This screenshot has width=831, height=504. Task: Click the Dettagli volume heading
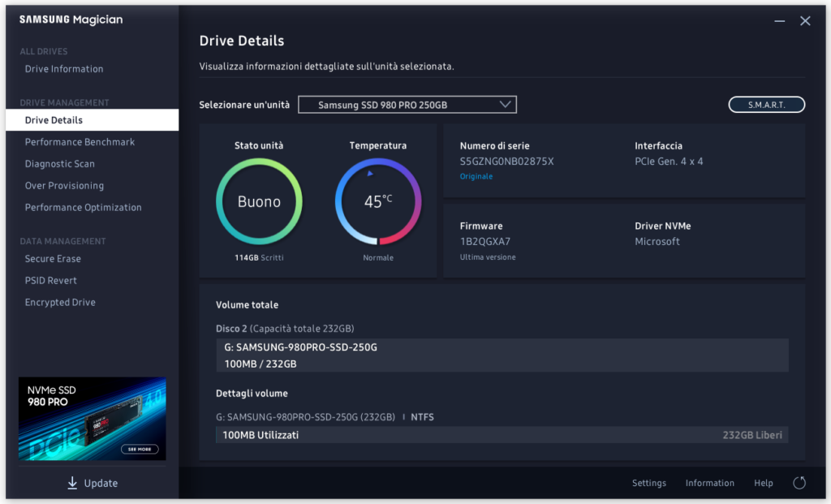[x=252, y=394]
